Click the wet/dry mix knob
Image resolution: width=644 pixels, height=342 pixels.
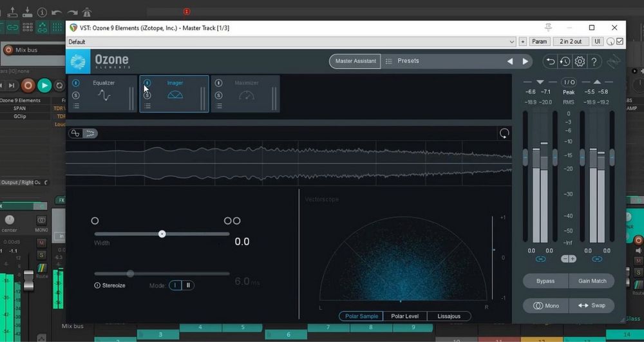611,41
